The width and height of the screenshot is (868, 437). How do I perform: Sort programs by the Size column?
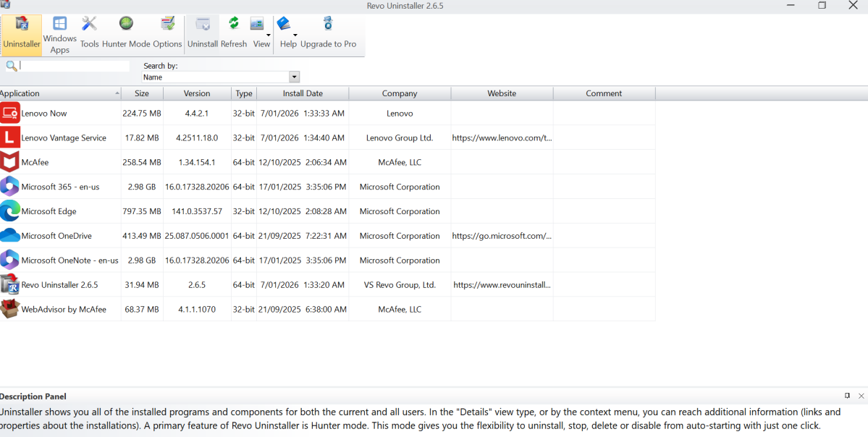(x=142, y=93)
